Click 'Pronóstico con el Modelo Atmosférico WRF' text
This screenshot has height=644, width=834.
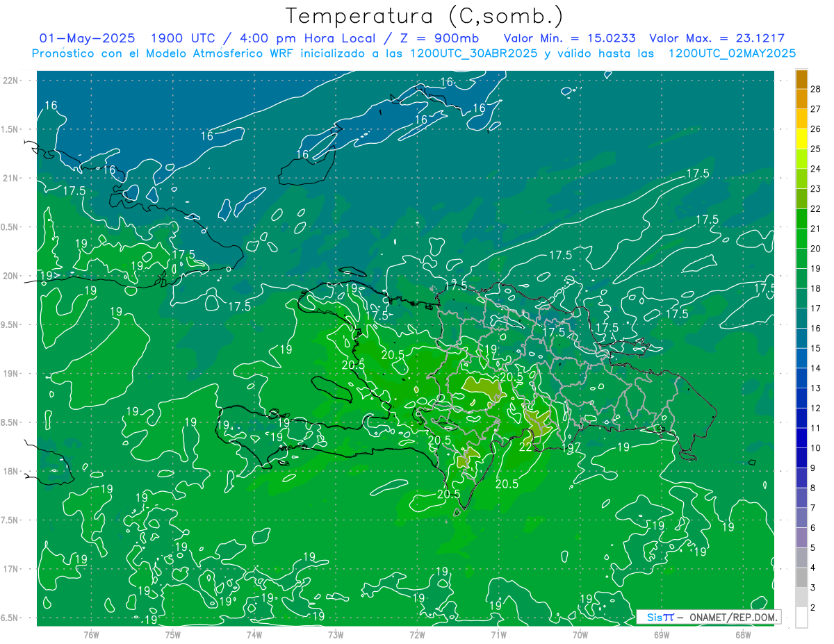(x=164, y=53)
